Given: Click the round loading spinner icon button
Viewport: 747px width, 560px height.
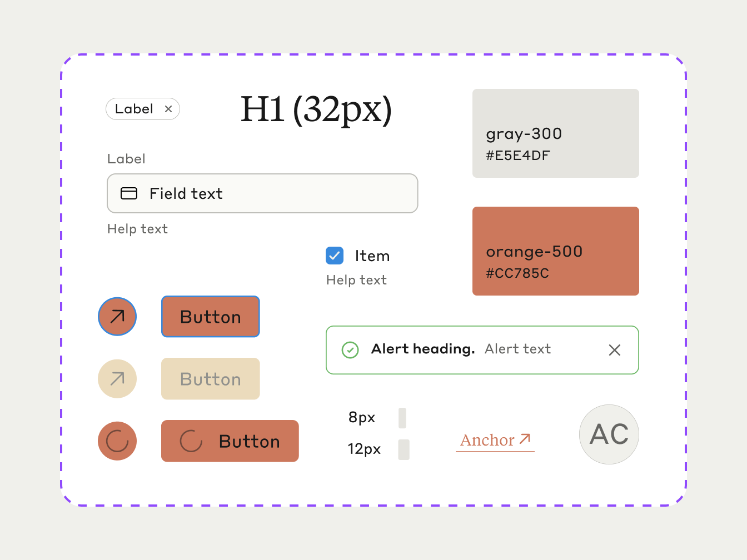Looking at the screenshot, I should pos(117,441).
